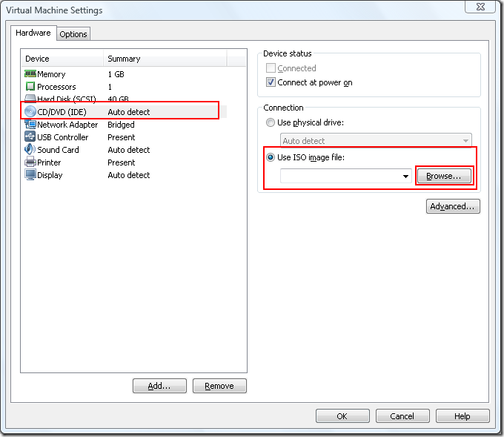This screenshot has width=504, height=437.
Task: Click the Hard Disk drive icon
Action: pos(30,98)
